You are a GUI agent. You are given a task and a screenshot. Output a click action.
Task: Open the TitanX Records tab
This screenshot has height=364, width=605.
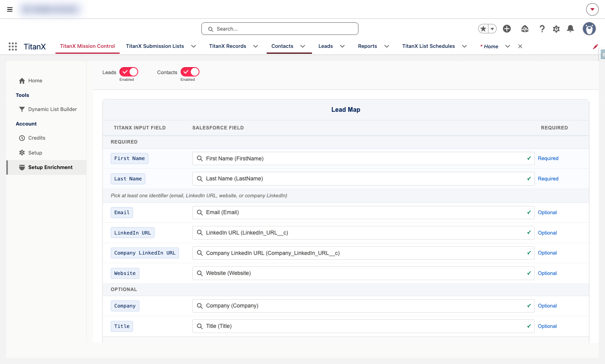[x=228, y=46]
